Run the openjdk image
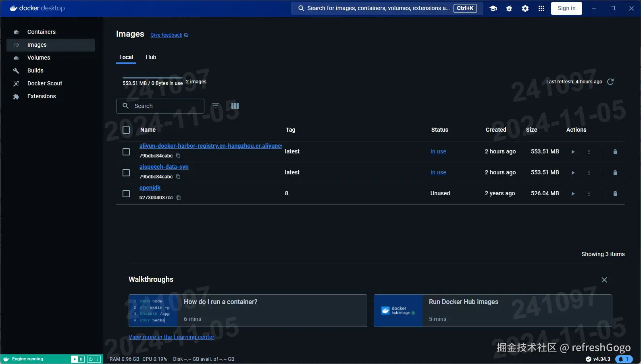This screenshot has height=364, width=641. coord(573,194)
